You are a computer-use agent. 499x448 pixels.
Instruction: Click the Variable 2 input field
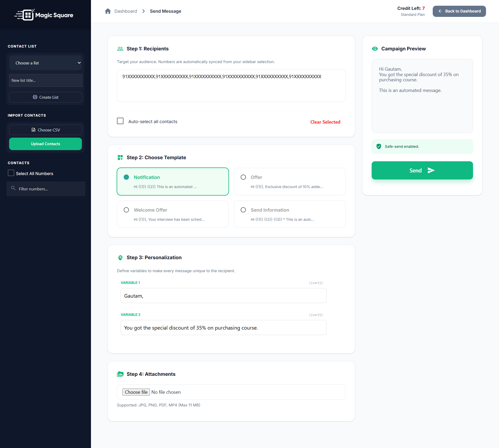point(224,327)
